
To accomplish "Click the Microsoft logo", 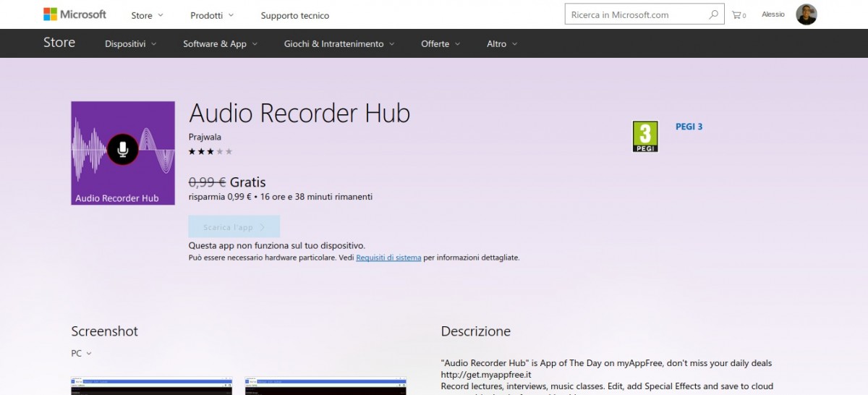I will tap(75, 14).
